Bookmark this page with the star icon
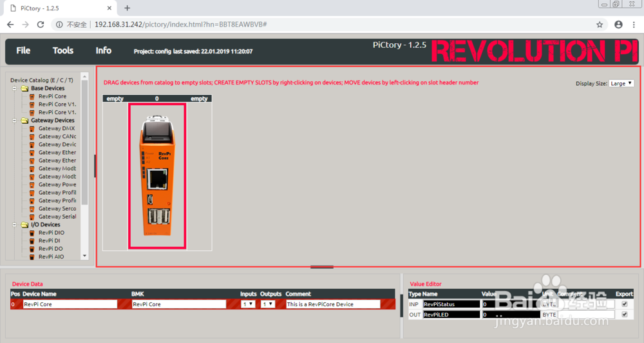This screenshot has height=343, width=644. coord(600,24)
